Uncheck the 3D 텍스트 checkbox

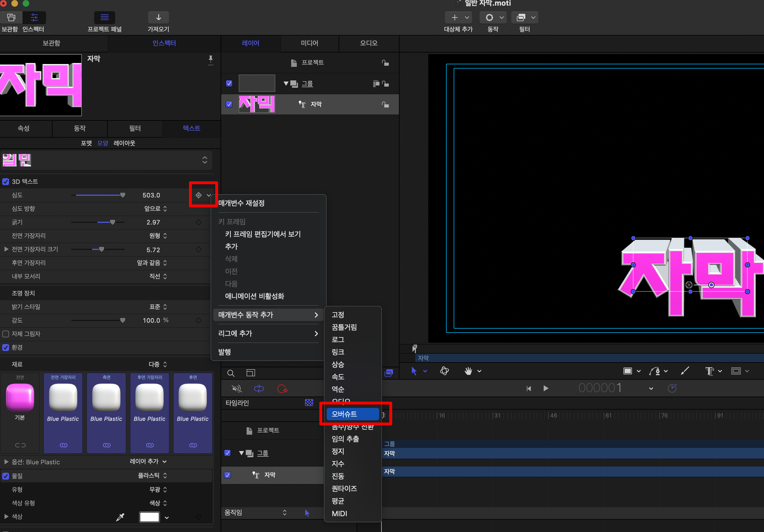tap(6, 182)
